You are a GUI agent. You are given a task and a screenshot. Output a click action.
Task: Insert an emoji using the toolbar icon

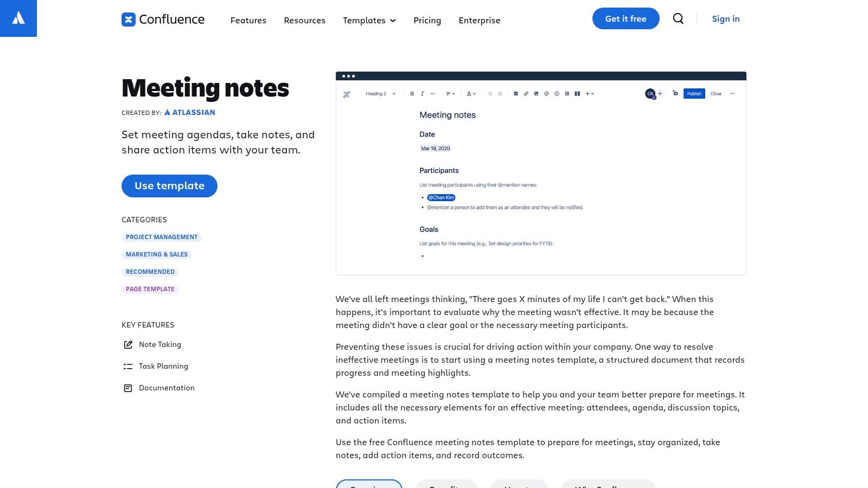[557, 93]
